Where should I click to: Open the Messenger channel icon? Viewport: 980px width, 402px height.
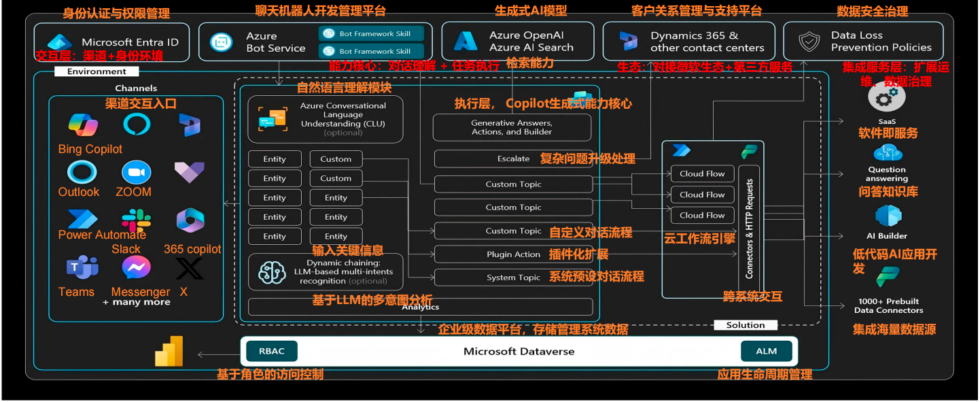(136, 268)
